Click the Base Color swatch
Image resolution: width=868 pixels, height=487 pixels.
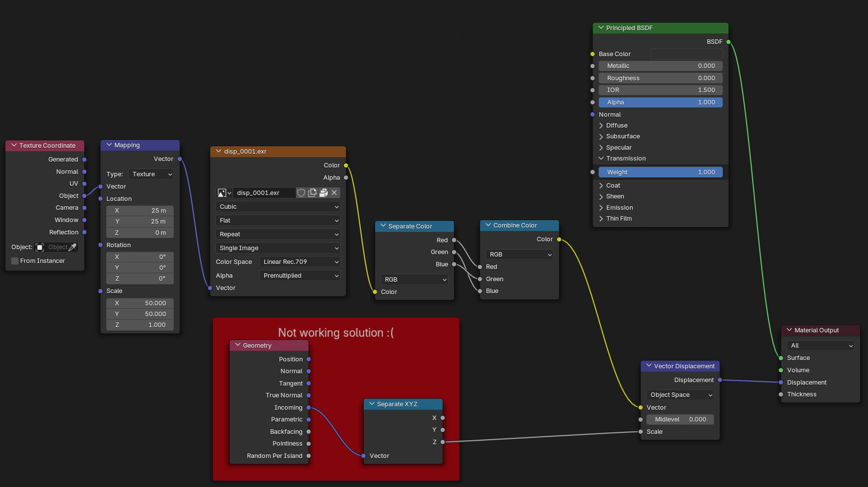point(687,54)
